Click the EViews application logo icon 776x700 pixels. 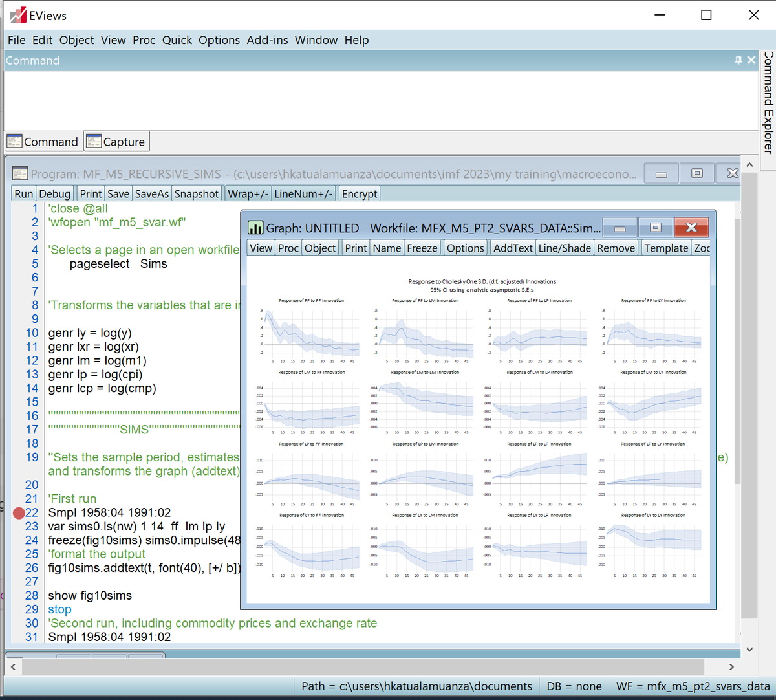tap(18, 15)
